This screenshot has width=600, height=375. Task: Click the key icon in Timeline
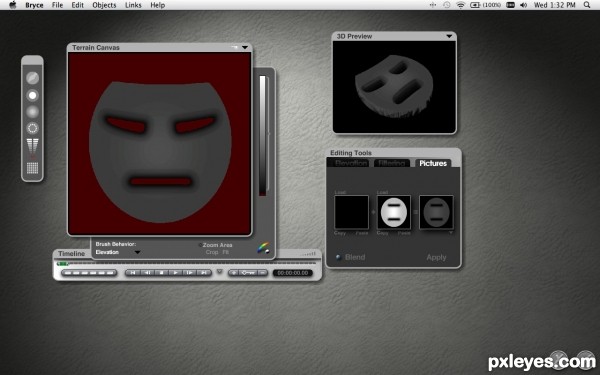point(248,273)
